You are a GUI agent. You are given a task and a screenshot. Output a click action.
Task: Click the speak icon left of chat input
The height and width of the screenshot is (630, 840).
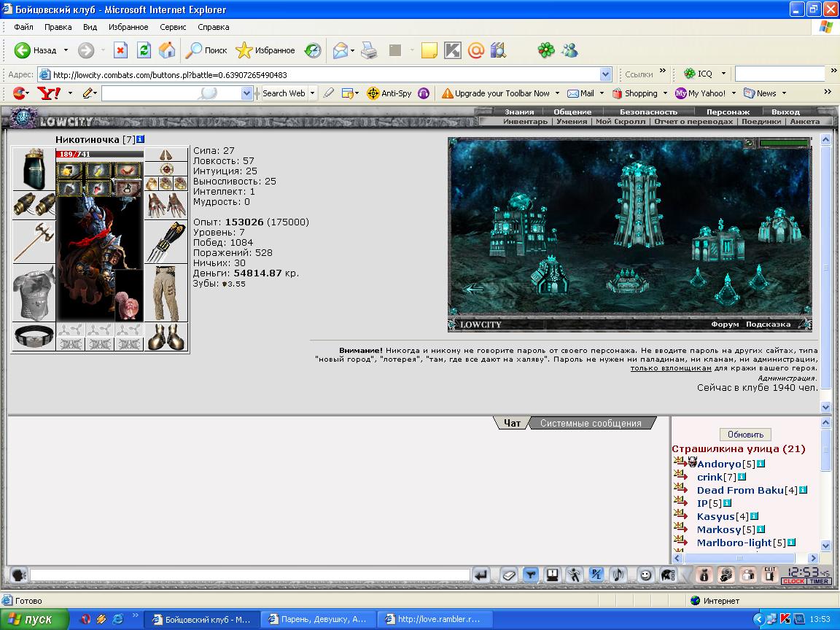(x=19, y=575)
